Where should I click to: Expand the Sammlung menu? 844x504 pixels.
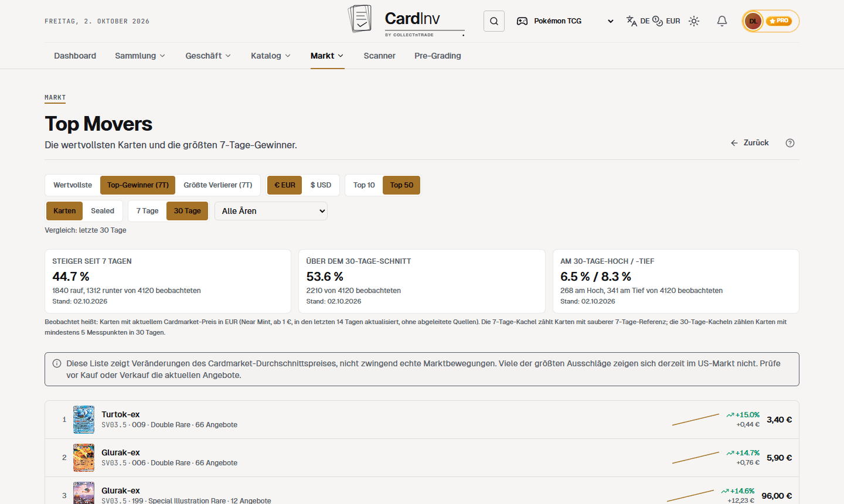click(140, 56)
